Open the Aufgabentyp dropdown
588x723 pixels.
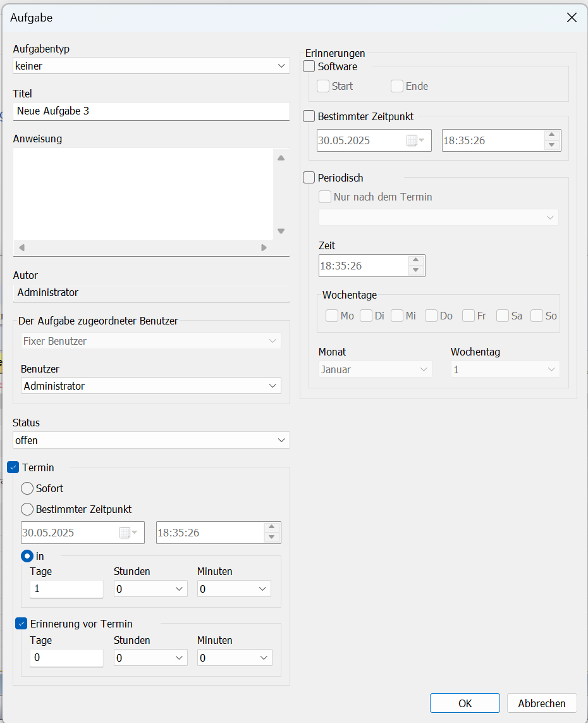(151, 66)
